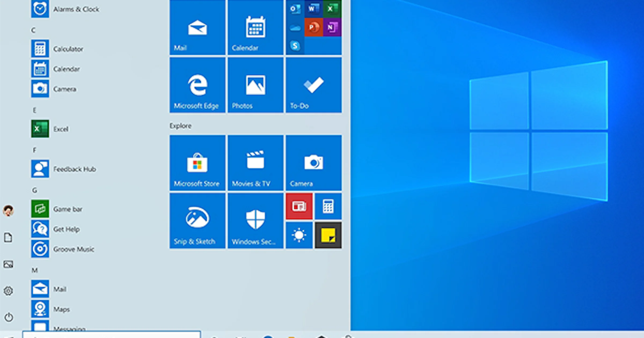Open Feedback Hub app
Image resolution: width=644 pixels, height=338 pixels.
(64, 169)
